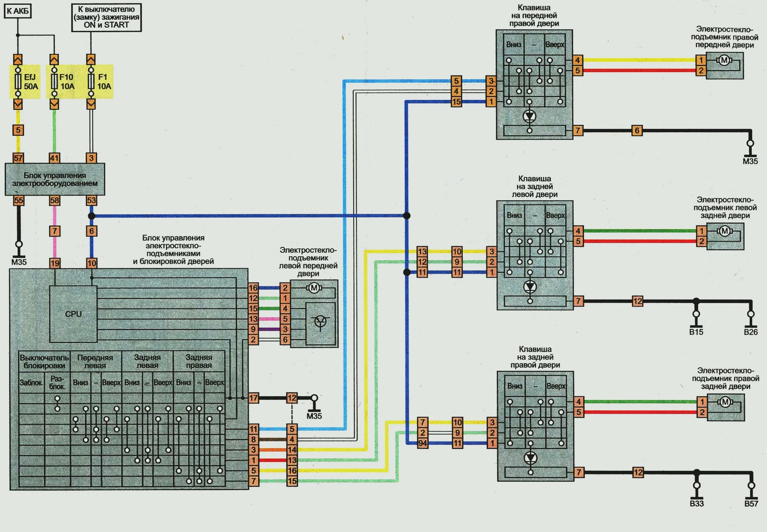Screen dimensions: 767x532
Task: Click connector pin 94 near rear right switch
Action: 423,443
